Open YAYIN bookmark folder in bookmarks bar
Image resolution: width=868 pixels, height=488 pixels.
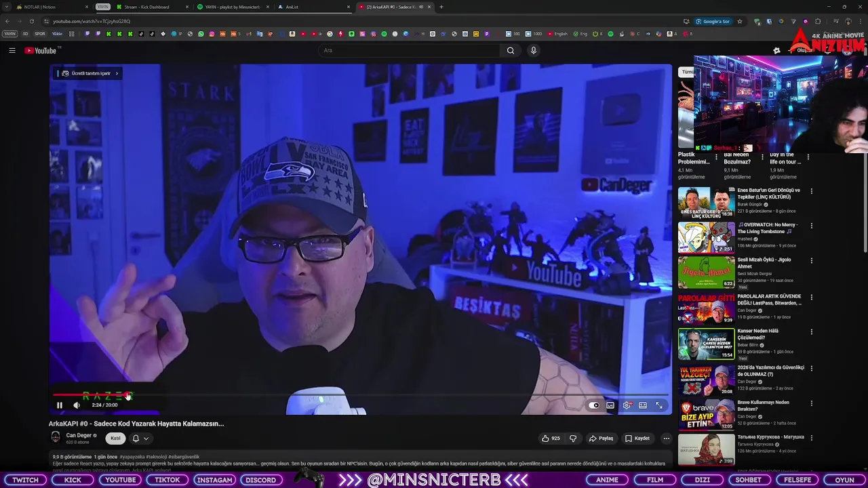click(x=9, y=34)
